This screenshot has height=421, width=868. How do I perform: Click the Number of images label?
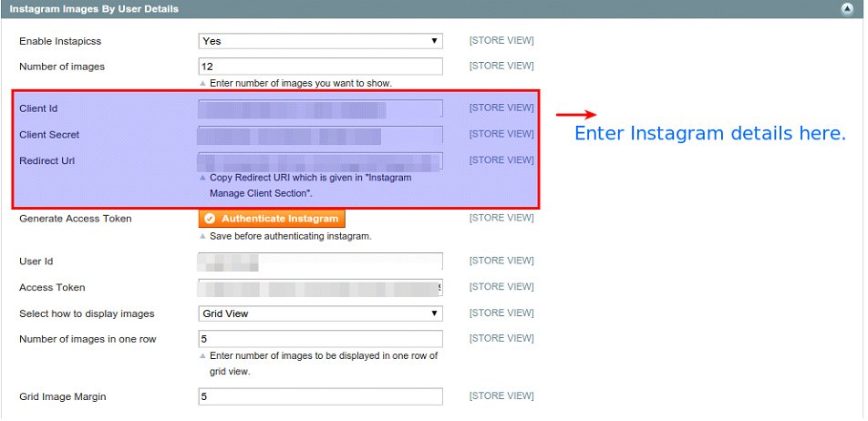62,67
